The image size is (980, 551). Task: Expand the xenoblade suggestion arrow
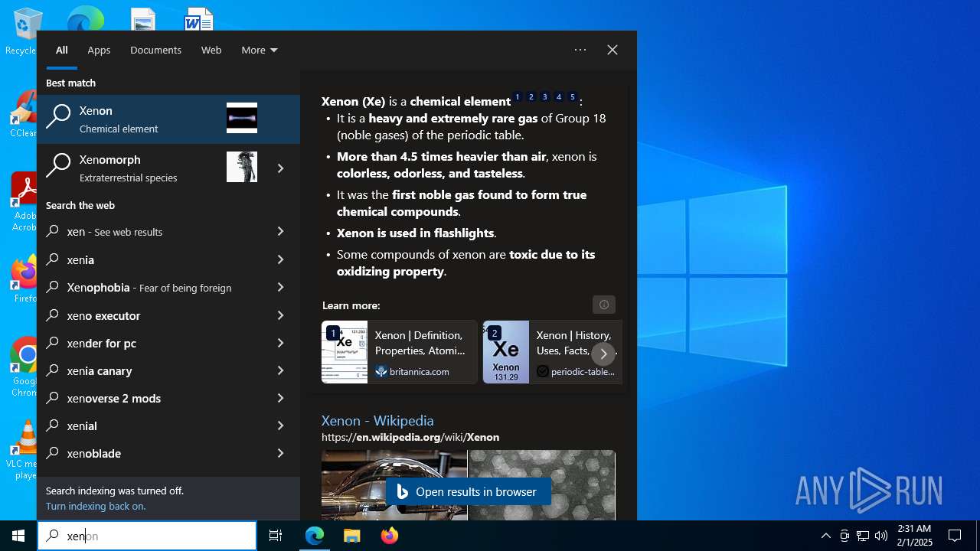280,453
